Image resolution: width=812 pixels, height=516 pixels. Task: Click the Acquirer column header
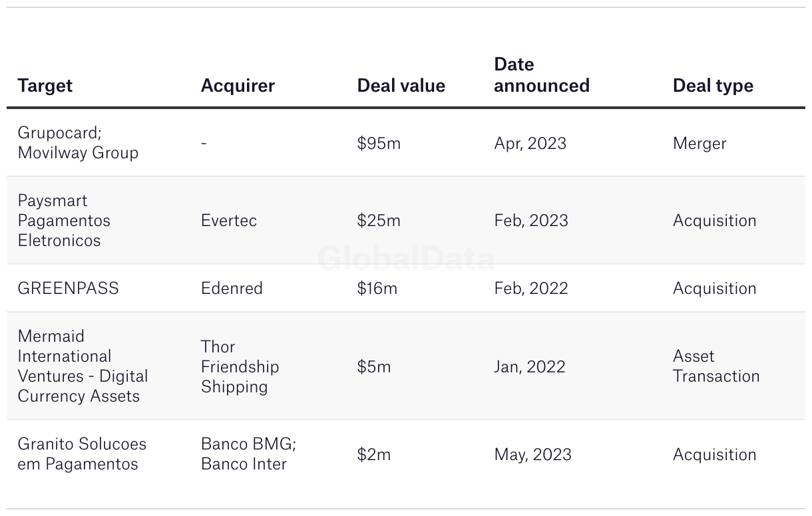pyautogui.click(x=238, y=86)
